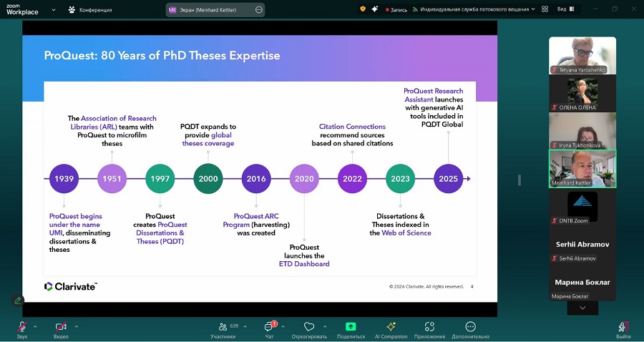Select Марина Боклаг participant tile
Screen dimensions: 644x342
(x=582, y=283)
